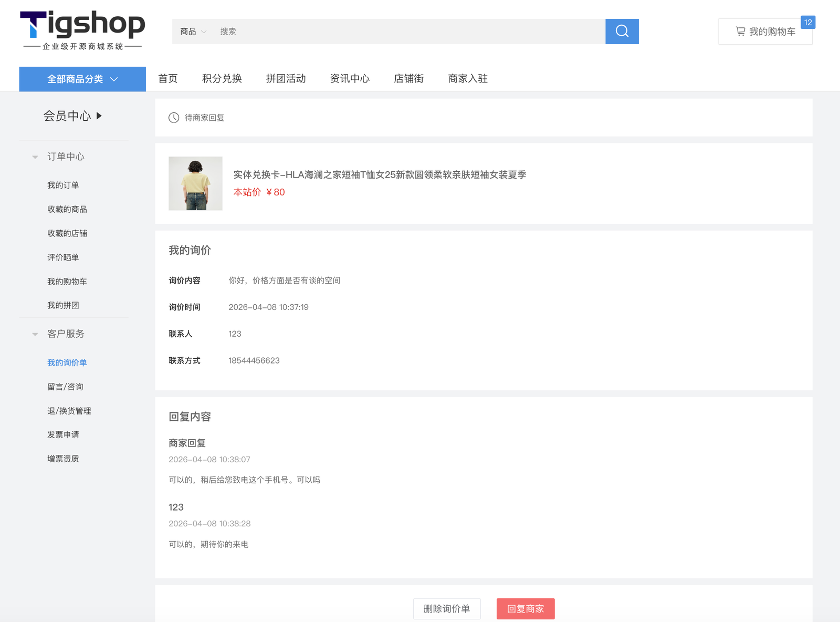840x622 pixels.
Task: Open 留言/咨询 in the sidebar
Action: tap(65, 387)
